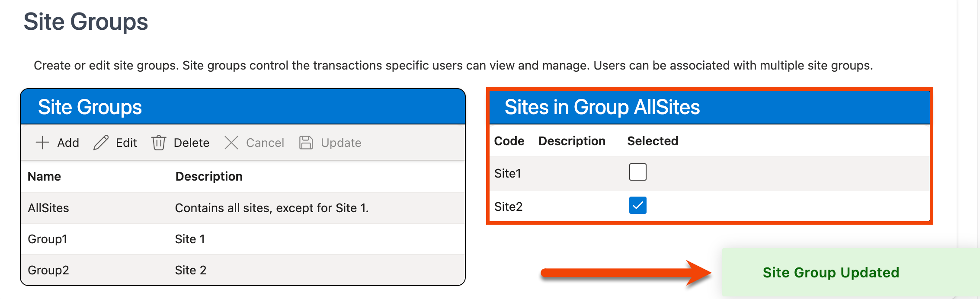Click the X Cancel icon
The image size is (980, 299).
231,143
